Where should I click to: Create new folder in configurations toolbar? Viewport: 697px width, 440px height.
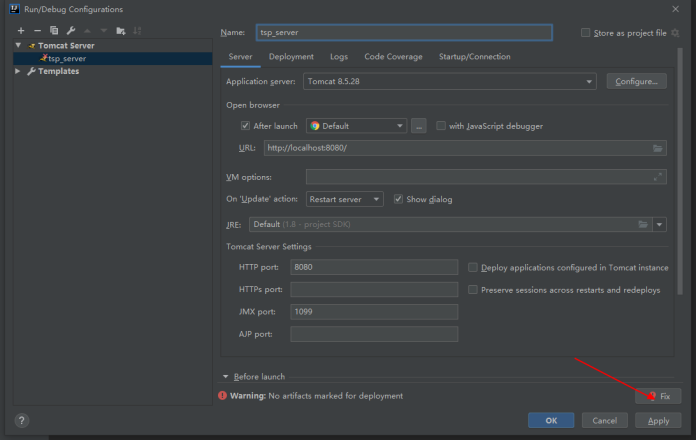(x=120, y=31)
